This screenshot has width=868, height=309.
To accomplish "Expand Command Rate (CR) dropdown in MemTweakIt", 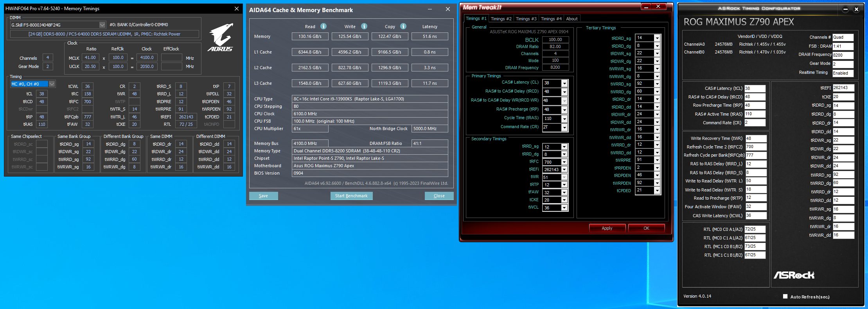I will [x=564, y=127].
